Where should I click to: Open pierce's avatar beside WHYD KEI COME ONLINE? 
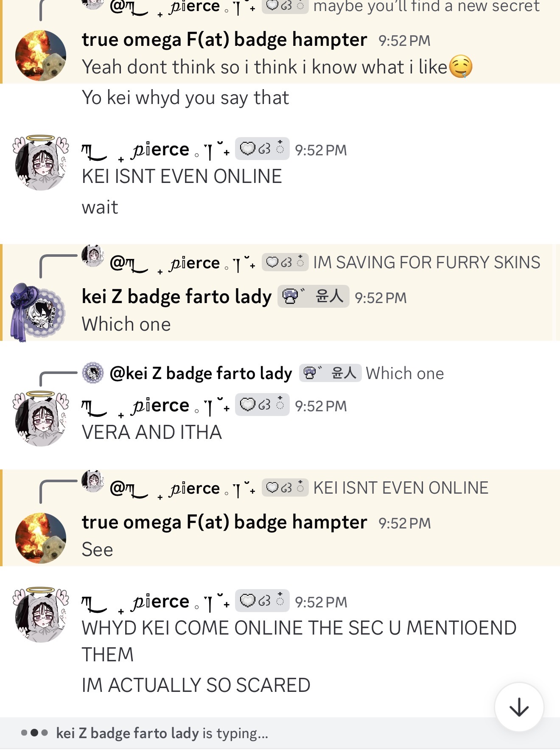(x=41, y=615)
